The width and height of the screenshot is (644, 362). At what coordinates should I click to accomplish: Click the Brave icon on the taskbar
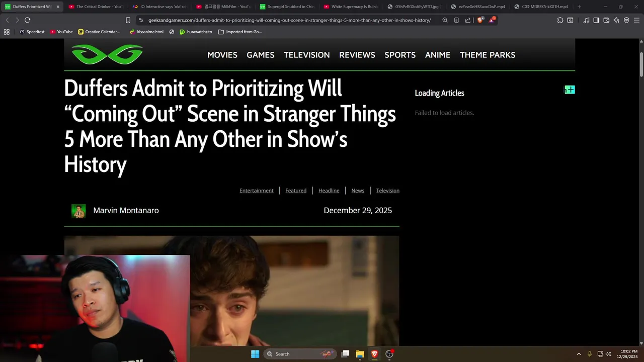374,354
